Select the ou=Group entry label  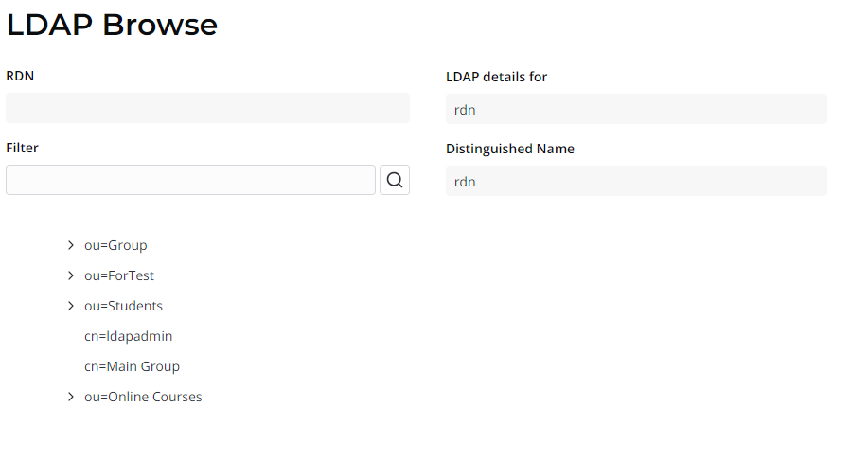click(x=115, y=245)
